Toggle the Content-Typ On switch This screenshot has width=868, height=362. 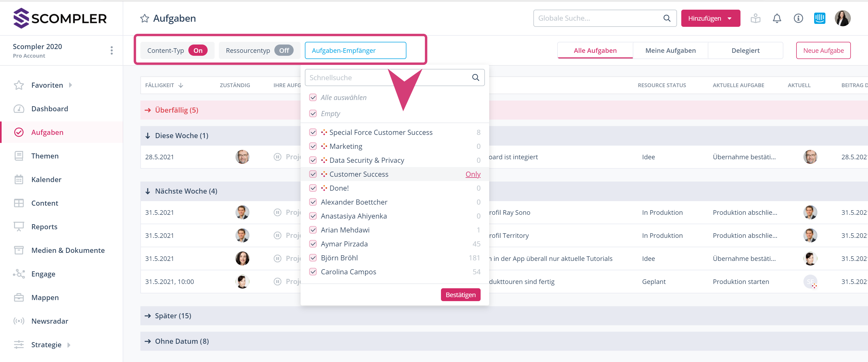(x=198, y=51)
